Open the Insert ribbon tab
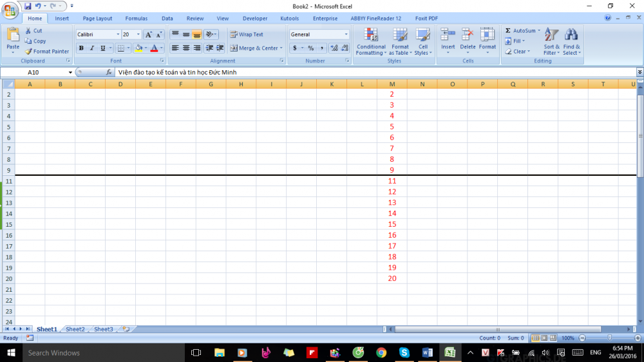The height and width of the screenshot is (362, 644). pos(62,19)
